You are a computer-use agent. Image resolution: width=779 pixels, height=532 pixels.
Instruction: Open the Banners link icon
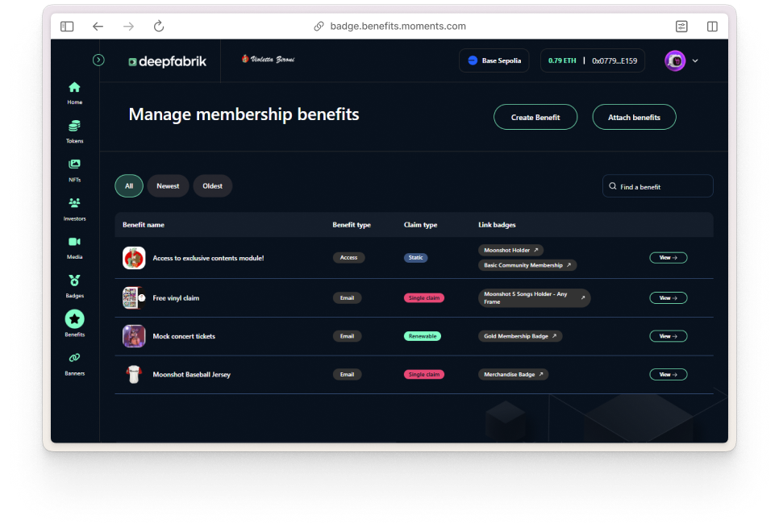[x=74, y=358]
